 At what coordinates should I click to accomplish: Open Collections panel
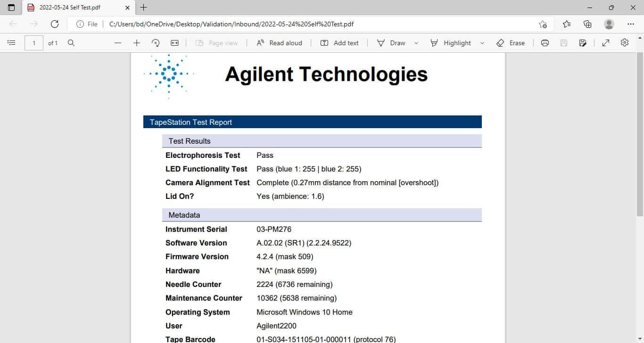(587, 24)
